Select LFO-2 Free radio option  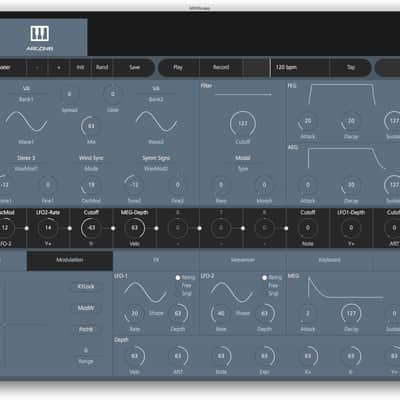point(265,286)
